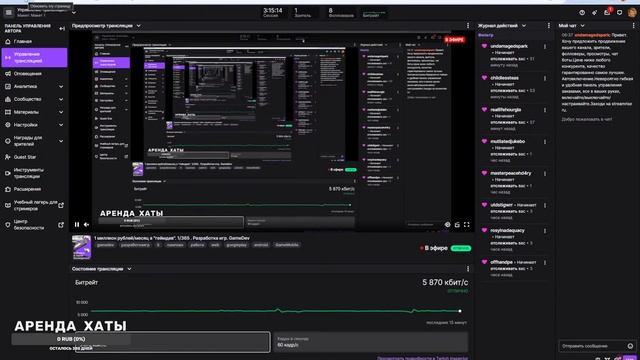The height and width of the screenshot is (360, 640).
Task: Open Журнал действий three-dot menu
Action: [549, 26]
